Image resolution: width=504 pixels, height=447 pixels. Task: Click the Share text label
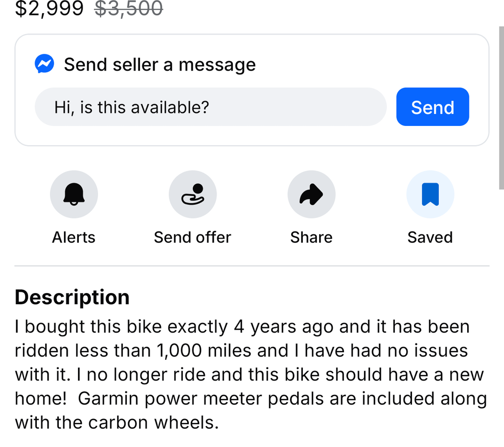(x=311, y=237)
